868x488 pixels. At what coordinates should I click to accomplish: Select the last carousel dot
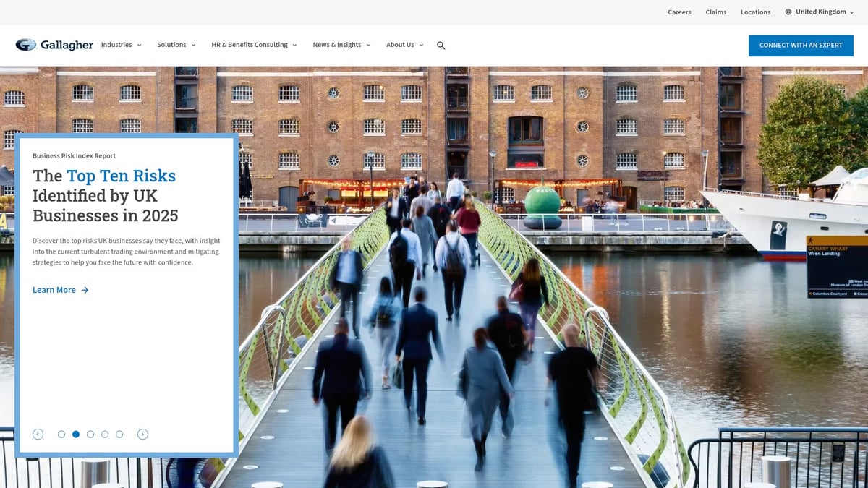tap(119, 434)
